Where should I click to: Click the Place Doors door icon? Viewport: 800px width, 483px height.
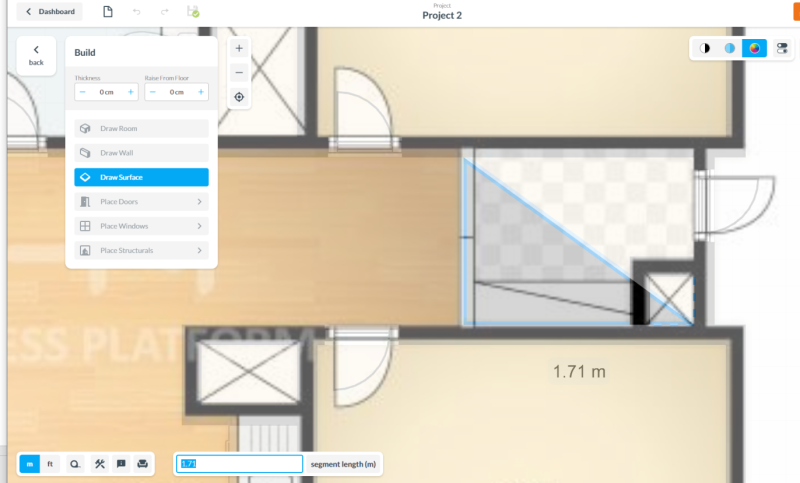pyautogui.click(x=85, y=201)
